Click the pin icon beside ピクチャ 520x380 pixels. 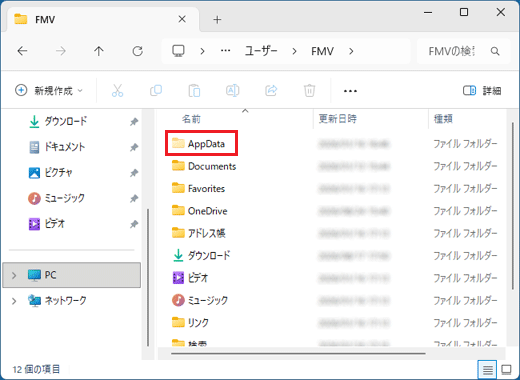pyautogui.click(x=134, y=173)
